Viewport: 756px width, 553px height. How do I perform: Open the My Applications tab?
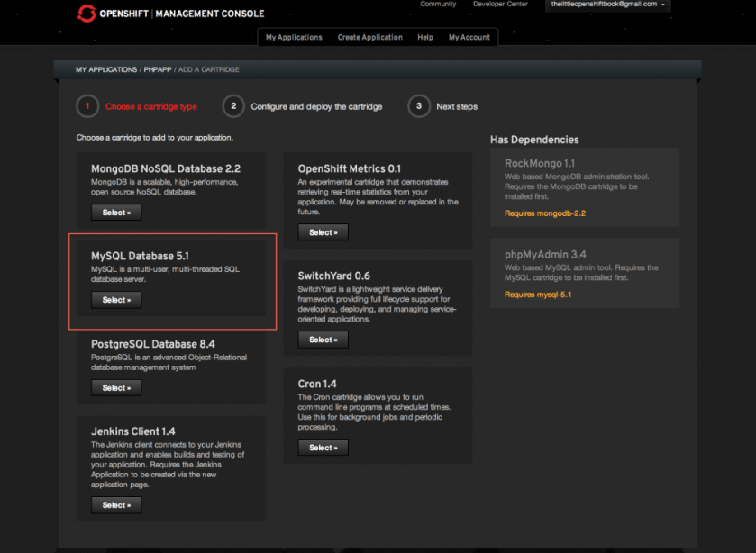294,37
